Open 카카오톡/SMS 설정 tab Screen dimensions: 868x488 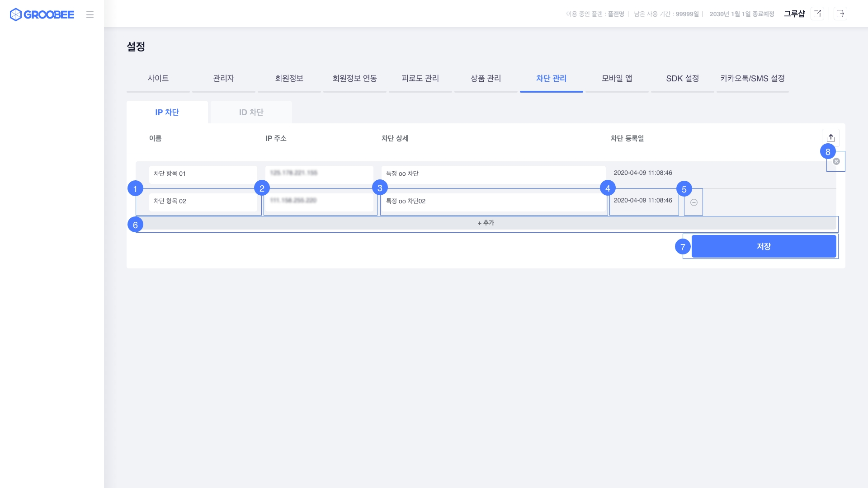coord(752,78)
